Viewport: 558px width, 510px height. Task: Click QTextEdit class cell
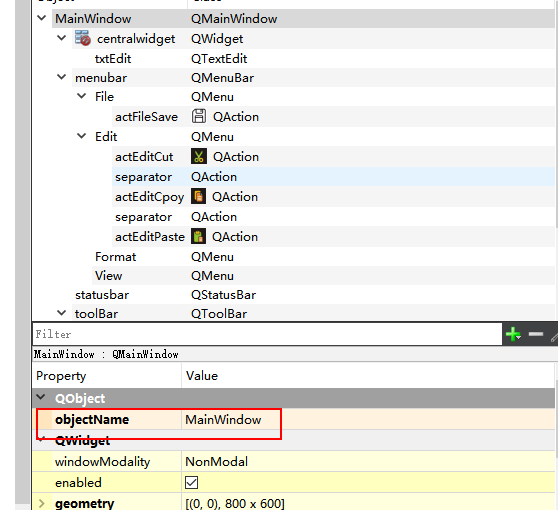click(x=219, y=58)
